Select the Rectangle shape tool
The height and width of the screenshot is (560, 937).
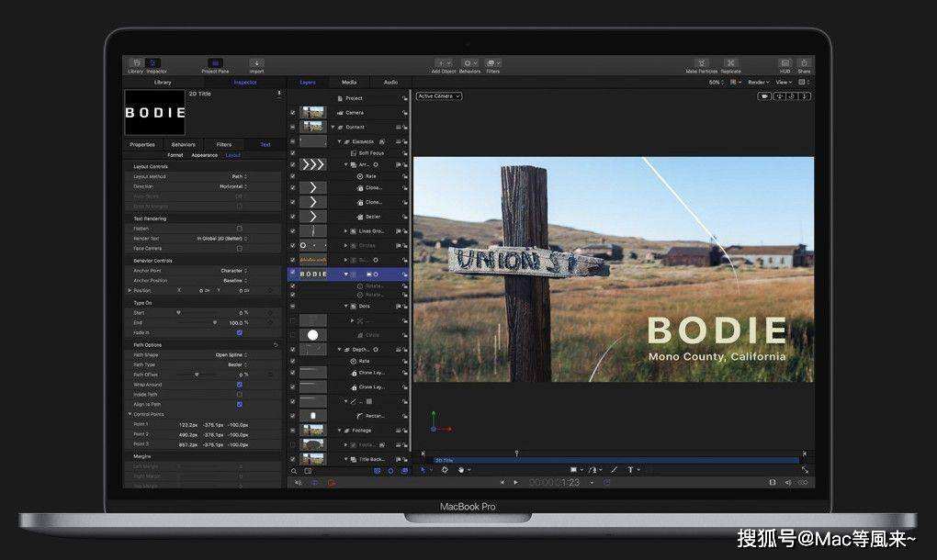[573, 470]
